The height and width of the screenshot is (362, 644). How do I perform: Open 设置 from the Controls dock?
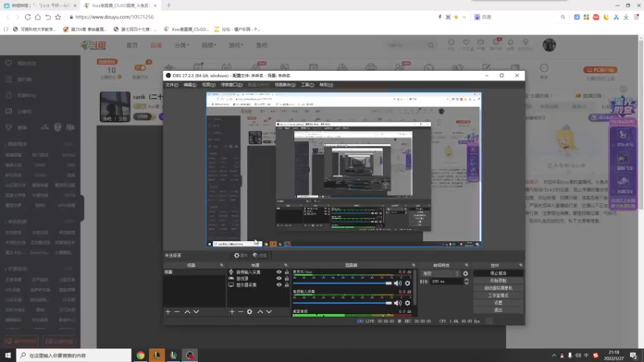coord(498,303)
